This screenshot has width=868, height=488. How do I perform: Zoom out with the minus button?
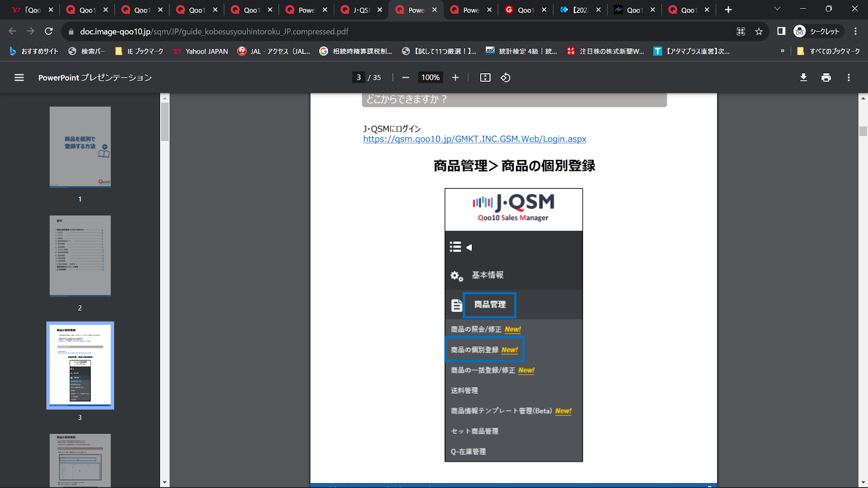point(405,78)
